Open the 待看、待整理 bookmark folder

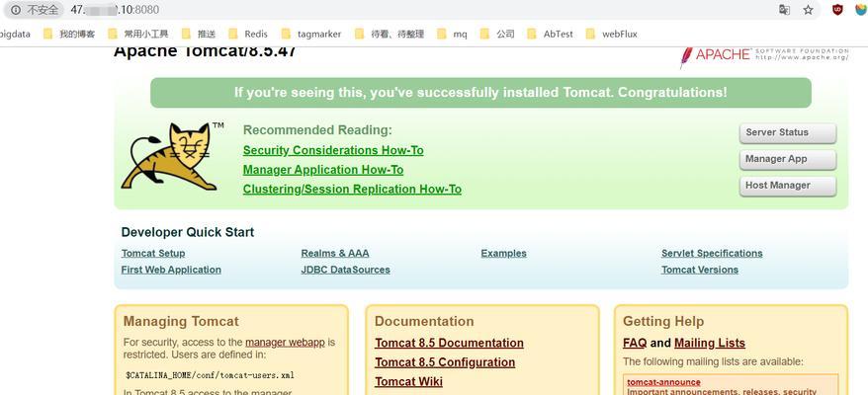[x=390, y=35]
